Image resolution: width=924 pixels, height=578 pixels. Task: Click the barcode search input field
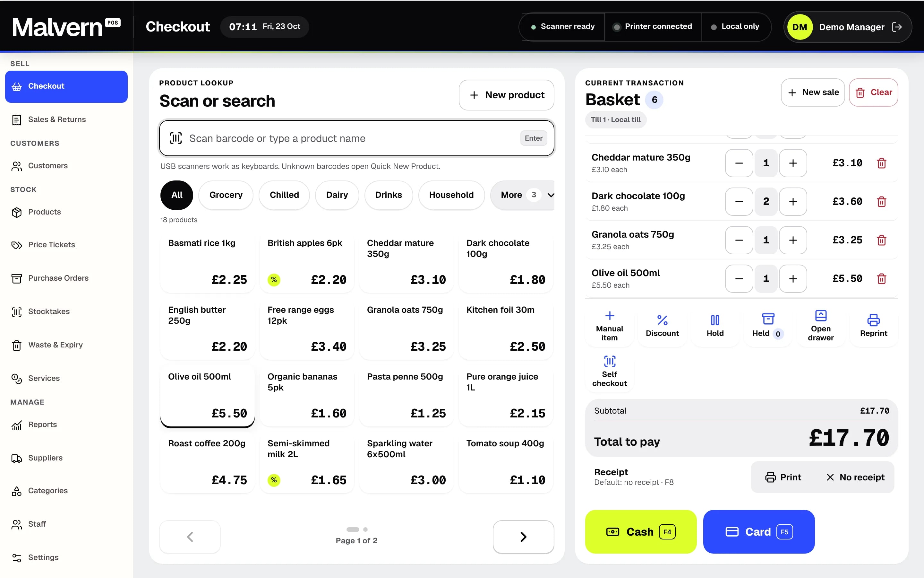pos(357,138)
